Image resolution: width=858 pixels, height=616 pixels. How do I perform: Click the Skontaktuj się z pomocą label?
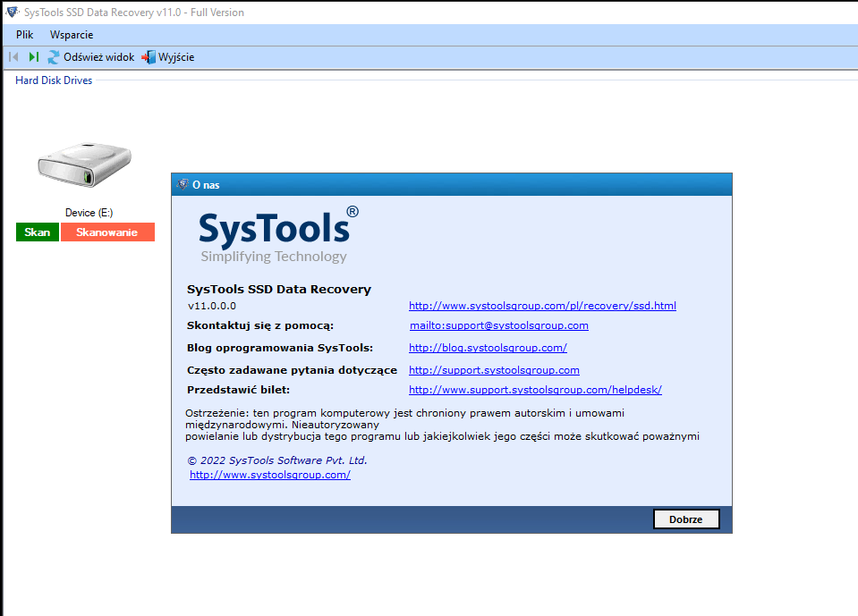point(260,325)
